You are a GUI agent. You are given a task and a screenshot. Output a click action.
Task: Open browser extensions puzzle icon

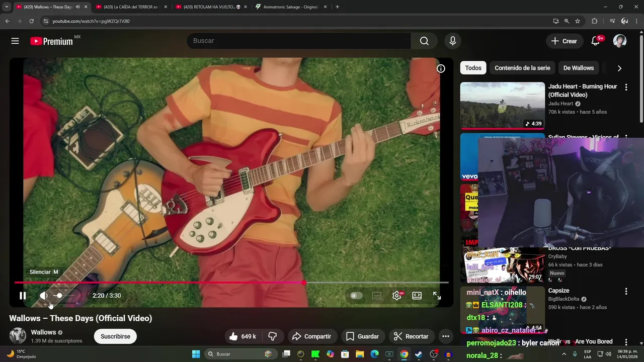pos(595,21)
